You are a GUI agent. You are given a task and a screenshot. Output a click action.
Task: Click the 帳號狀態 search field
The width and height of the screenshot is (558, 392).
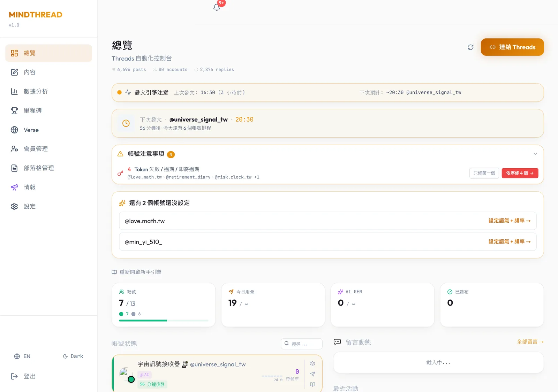pos(302,344)
